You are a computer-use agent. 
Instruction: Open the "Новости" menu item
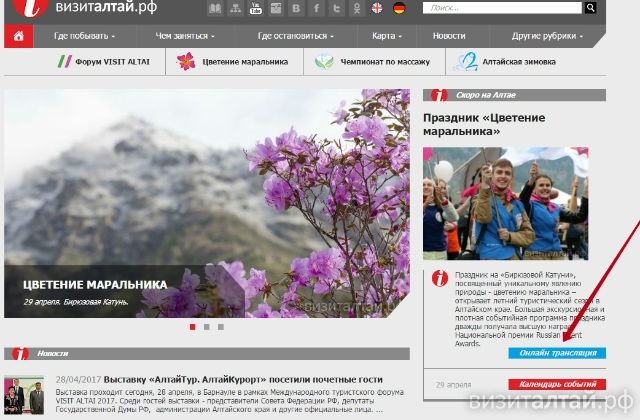coord(449,36)
